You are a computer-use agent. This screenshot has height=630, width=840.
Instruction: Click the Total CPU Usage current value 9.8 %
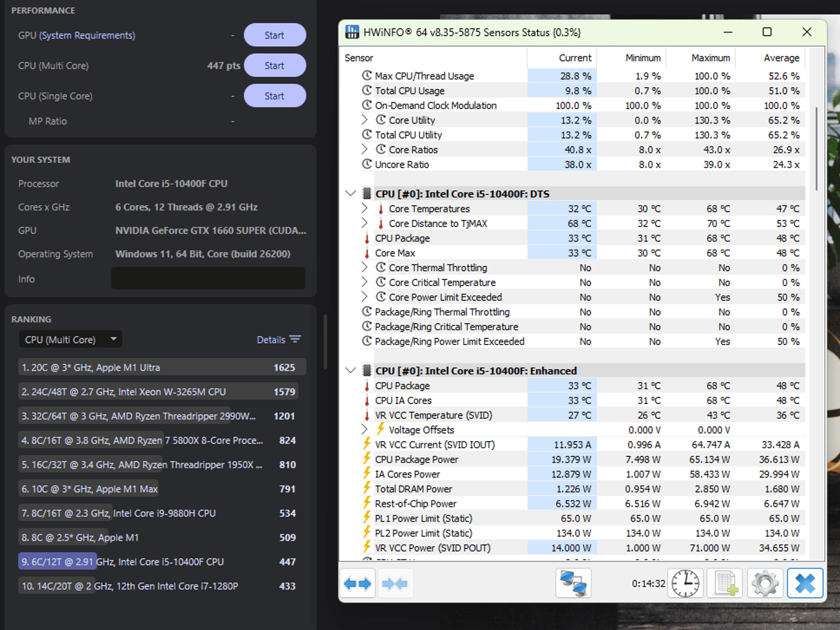point(578,90)
